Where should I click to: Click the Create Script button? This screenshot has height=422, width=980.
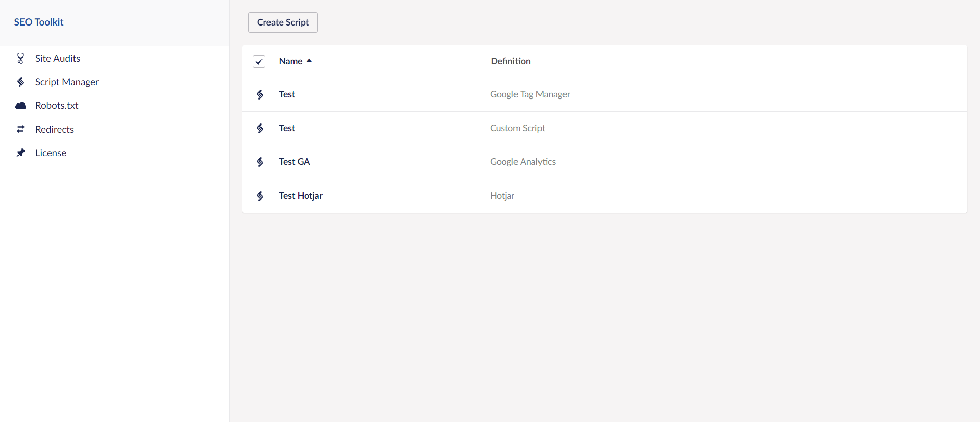point(283,22)
